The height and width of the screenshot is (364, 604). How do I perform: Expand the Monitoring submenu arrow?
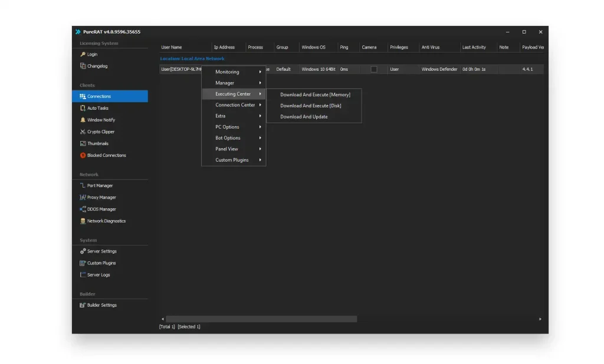[x=260, y=72]
